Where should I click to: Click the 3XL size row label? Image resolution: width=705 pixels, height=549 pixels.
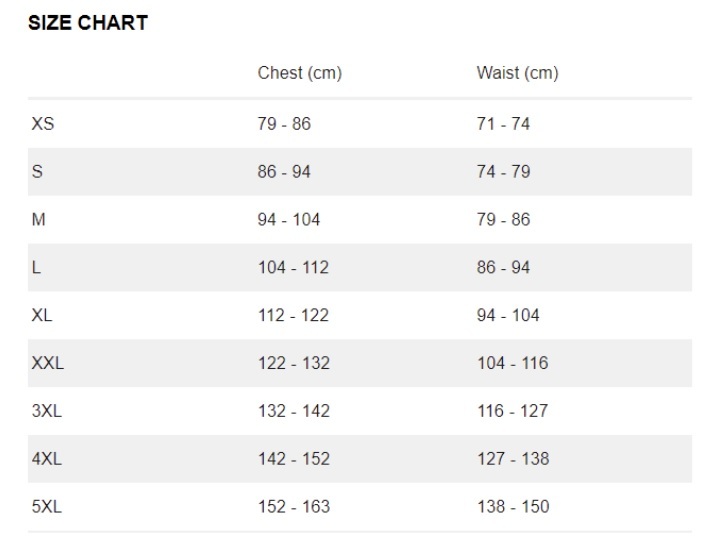[47, 411]
